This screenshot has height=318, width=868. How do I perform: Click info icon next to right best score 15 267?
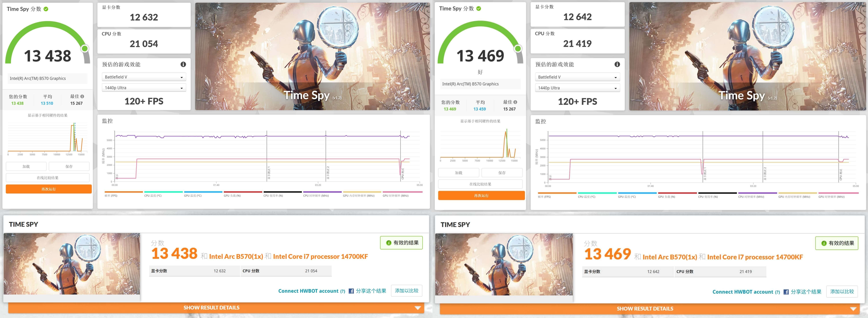(515, 102)
